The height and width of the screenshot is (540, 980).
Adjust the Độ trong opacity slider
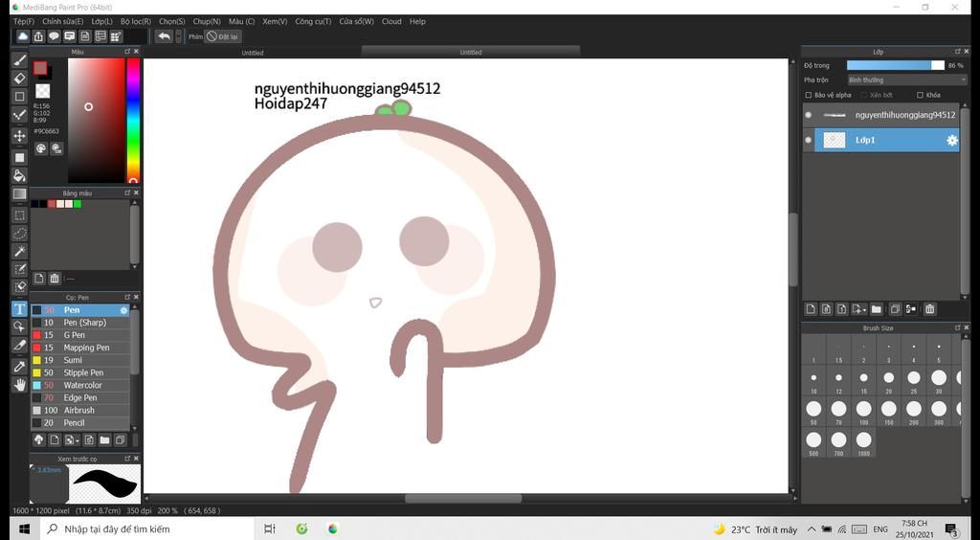(896, 65)
